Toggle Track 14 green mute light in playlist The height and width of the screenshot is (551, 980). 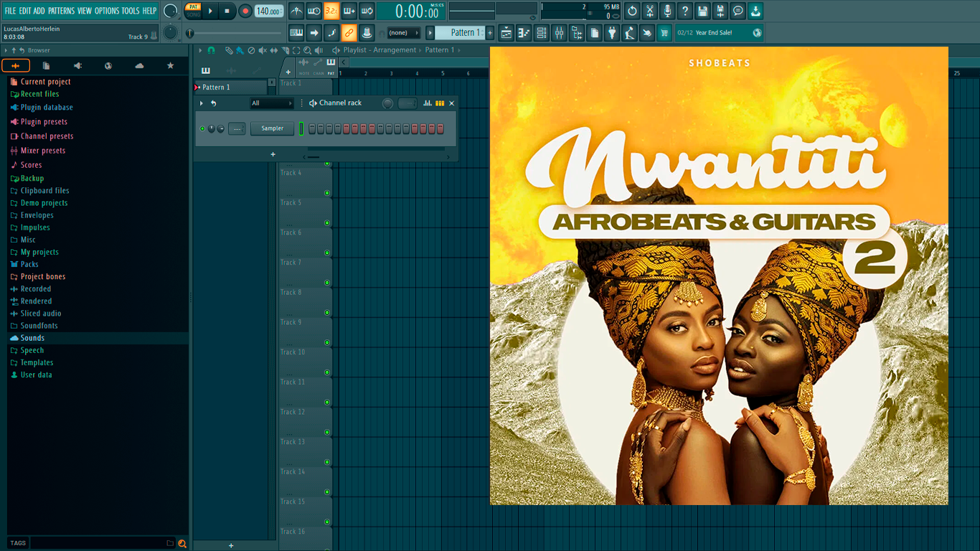click(x=327, y=492)
